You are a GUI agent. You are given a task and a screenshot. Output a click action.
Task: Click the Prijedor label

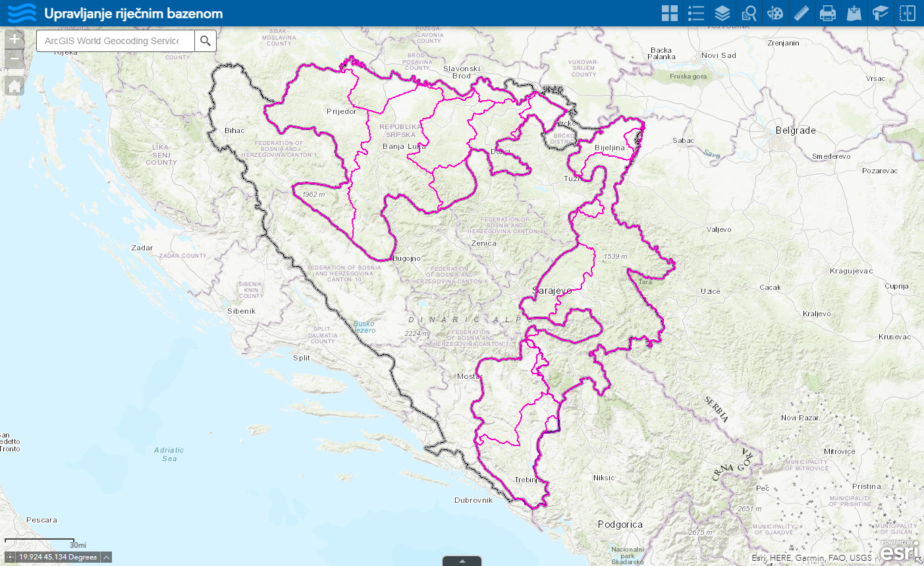341,111
